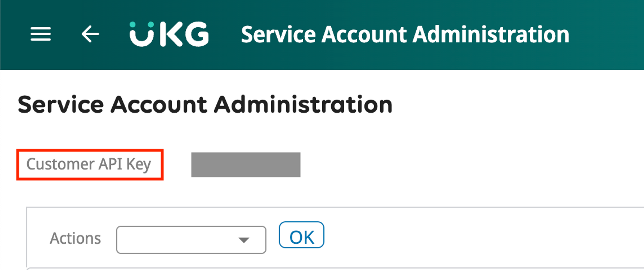This screenshot has width=644, height=270.
Task: Click the white header title Service Account Administration
Action: pyautogui.click(x=405, y=34)
